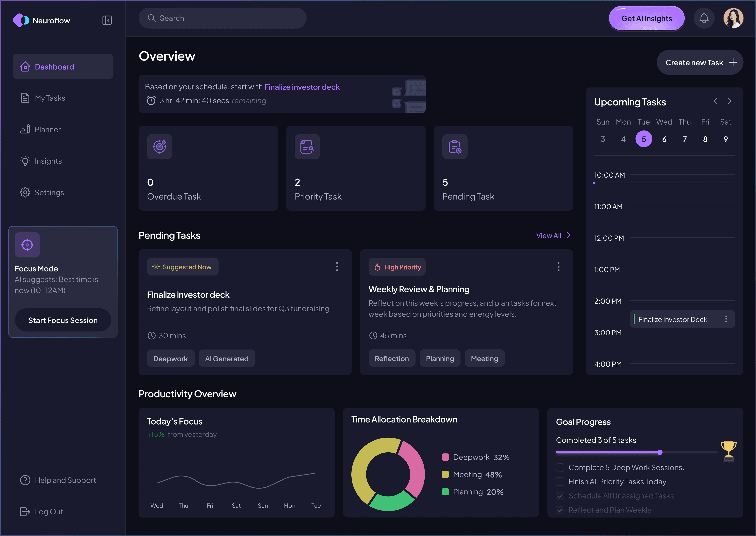Collapse the sidebar panel icon
The height and width of the screenshot is (536, 756).
pos(107,20)
